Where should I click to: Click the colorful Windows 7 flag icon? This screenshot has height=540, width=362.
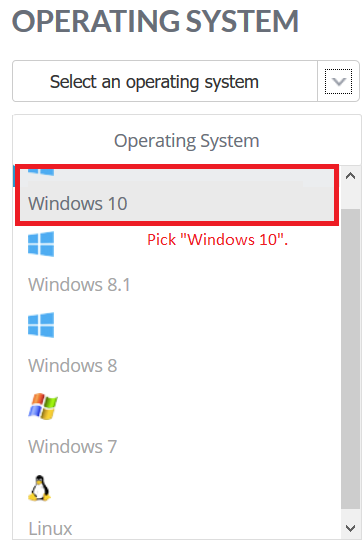[x=43, y=406]
